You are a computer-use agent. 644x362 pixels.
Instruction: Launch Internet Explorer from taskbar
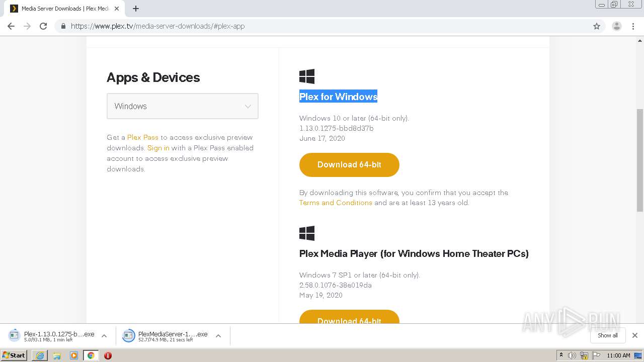[x=40, y=355]
